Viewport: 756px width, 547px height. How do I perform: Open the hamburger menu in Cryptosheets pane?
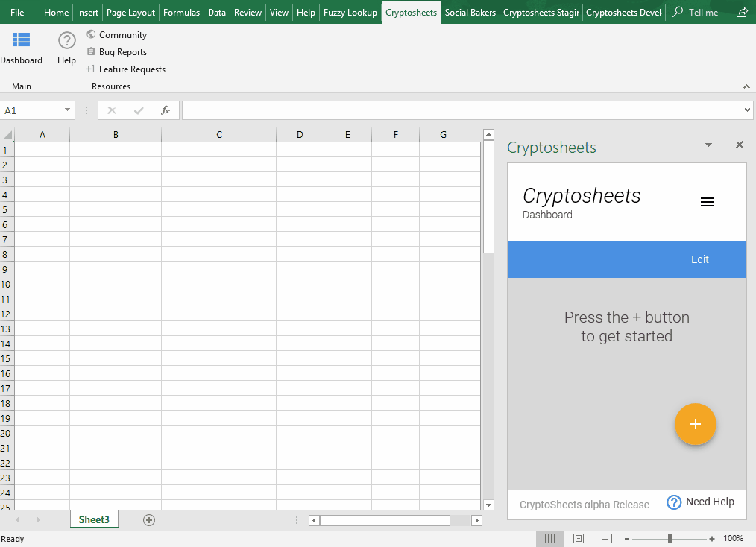point(708,202)
